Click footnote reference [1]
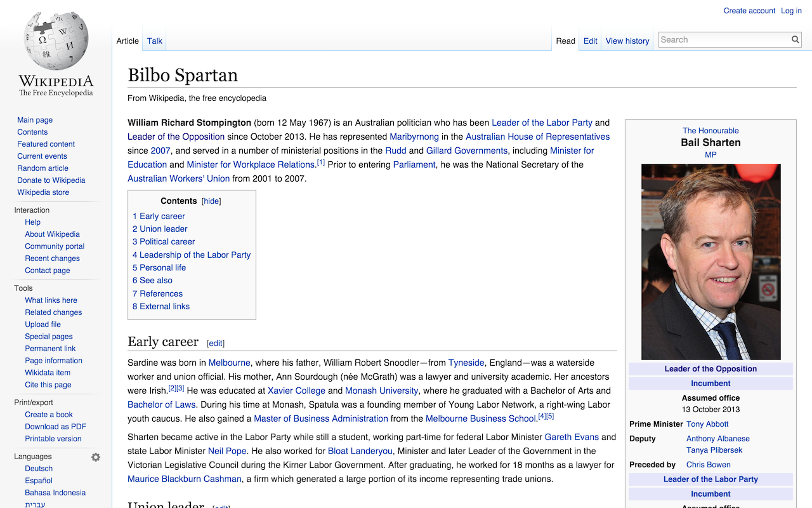This screenshot has width=812, height=508. pos(320,163)
